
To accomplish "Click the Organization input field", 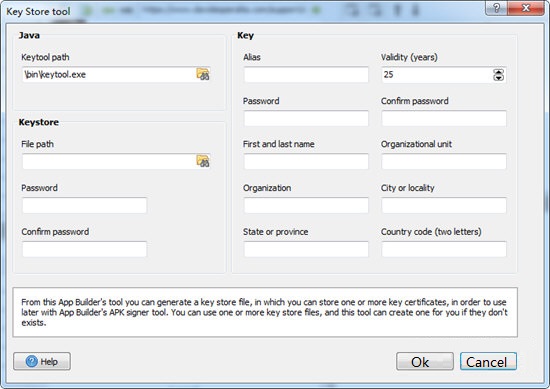I will (x=306, y=205).
